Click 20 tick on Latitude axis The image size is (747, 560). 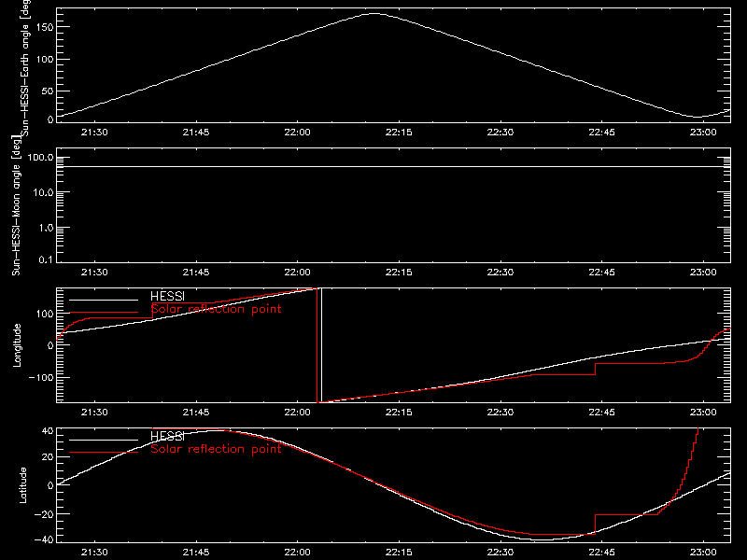coord(48,457)
